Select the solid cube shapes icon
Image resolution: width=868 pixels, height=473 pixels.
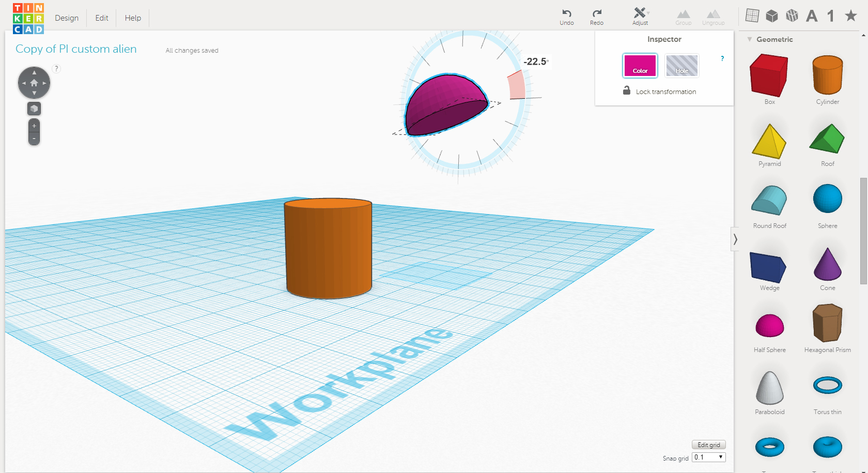[x=772, y=16]
